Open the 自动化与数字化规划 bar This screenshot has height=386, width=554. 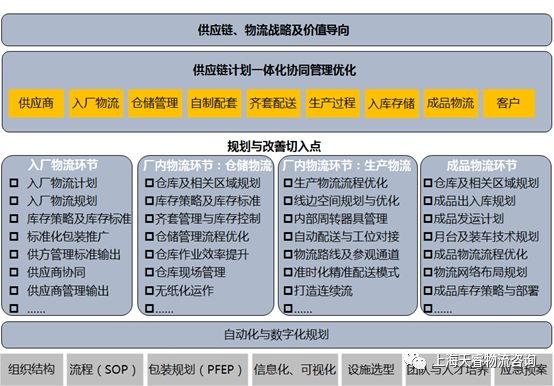coord(277,334)
